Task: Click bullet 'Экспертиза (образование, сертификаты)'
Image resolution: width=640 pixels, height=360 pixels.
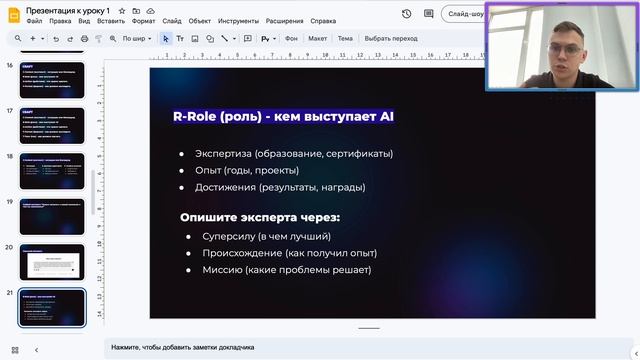Action: 294,154
